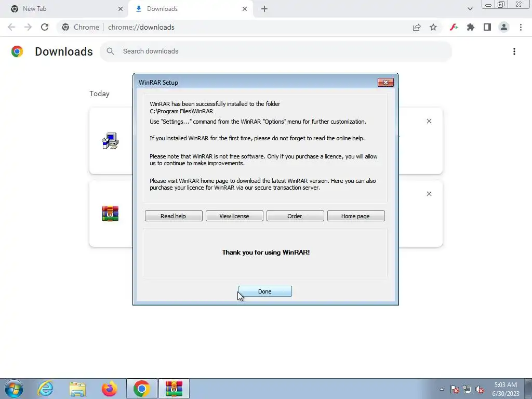Open the Extensions puzzle icon

(470, 27)
